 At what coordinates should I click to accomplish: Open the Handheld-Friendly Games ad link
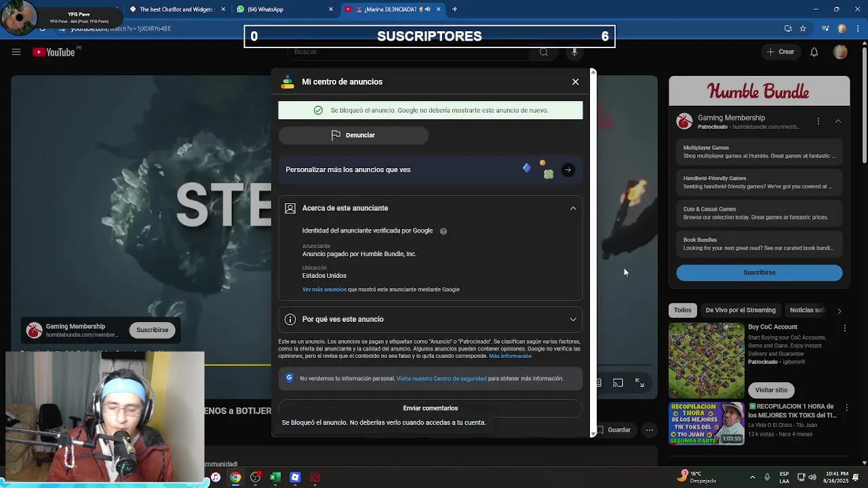[x=759, y=182]
